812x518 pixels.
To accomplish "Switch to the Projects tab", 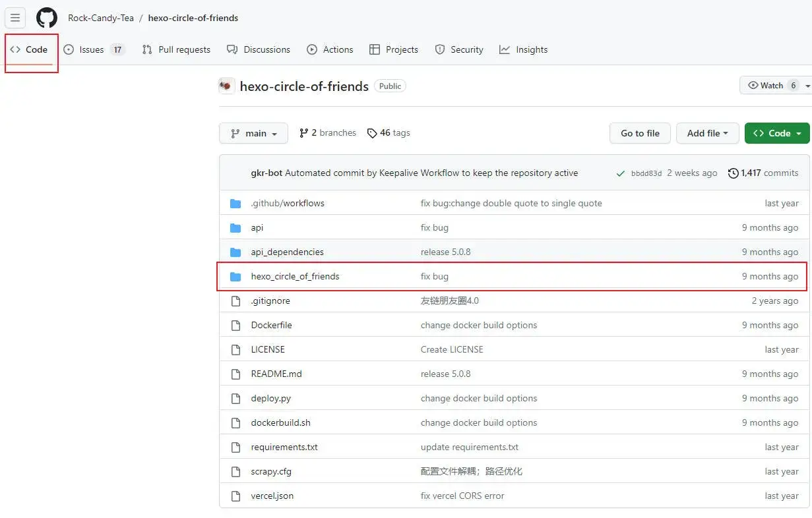I will (x=394, y=50).
